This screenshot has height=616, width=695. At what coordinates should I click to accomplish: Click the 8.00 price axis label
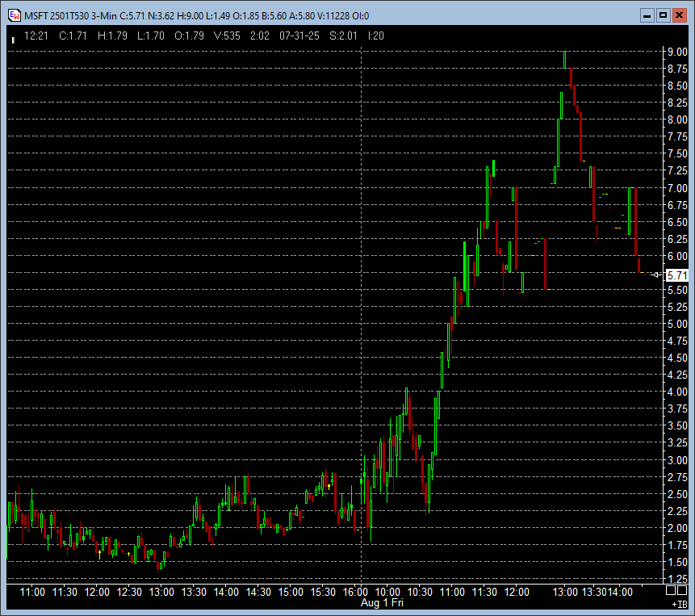pos(678,119)
